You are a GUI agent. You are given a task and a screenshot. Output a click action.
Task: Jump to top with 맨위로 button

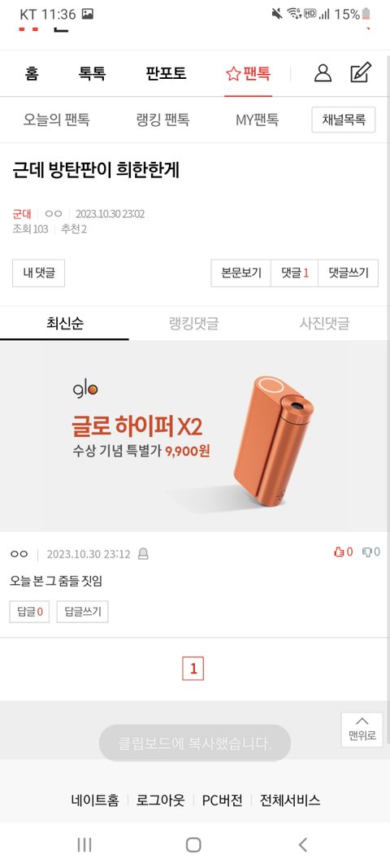pyautogui.click(x=362, y=730)
